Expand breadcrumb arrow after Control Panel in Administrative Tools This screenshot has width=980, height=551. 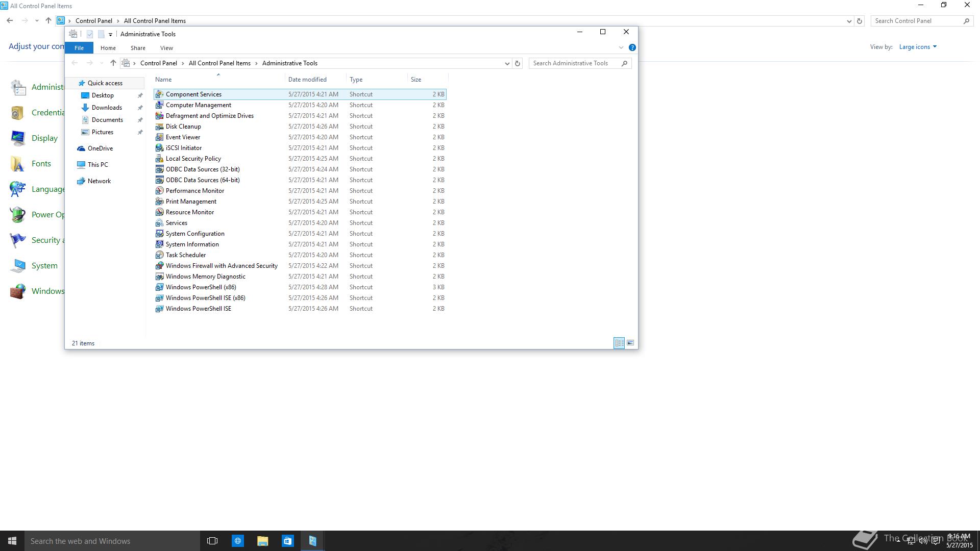point(183,63)
